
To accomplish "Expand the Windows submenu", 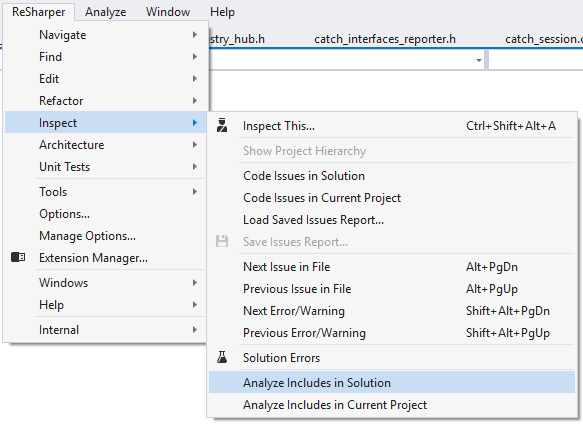I will pos(105,283).
